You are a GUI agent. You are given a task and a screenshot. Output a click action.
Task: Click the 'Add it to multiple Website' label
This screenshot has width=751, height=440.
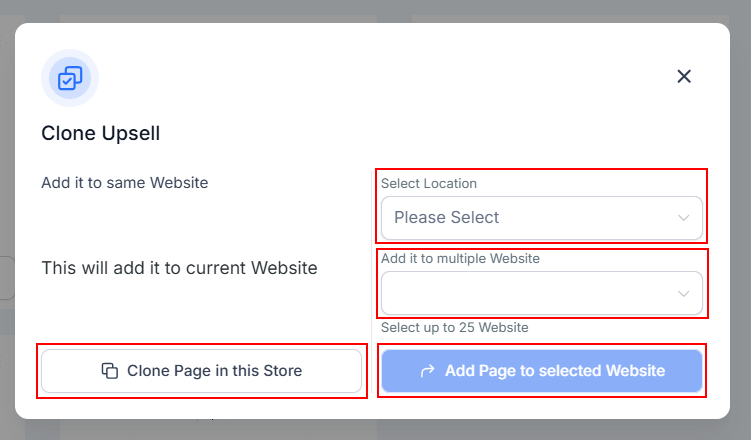460,259
